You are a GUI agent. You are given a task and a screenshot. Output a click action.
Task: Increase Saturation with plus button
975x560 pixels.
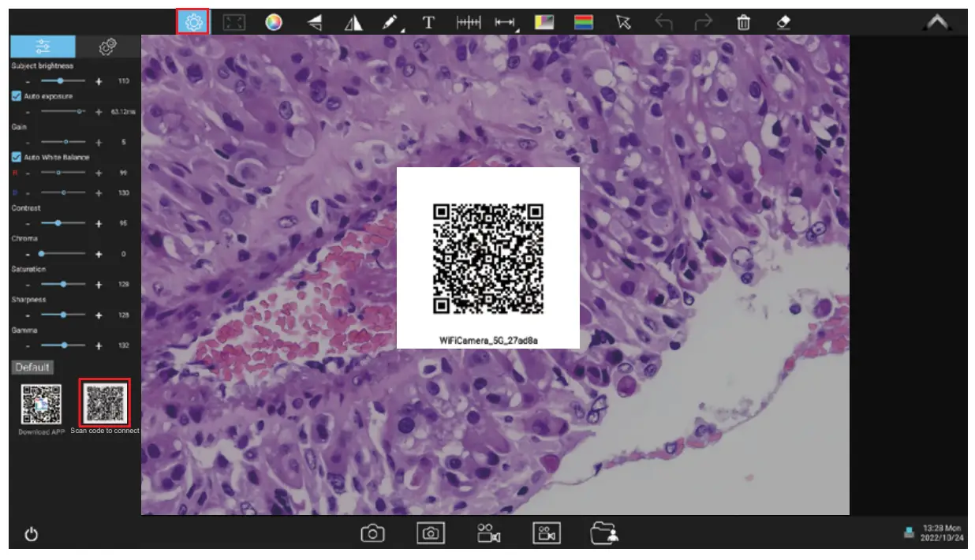tap(99, 284)
